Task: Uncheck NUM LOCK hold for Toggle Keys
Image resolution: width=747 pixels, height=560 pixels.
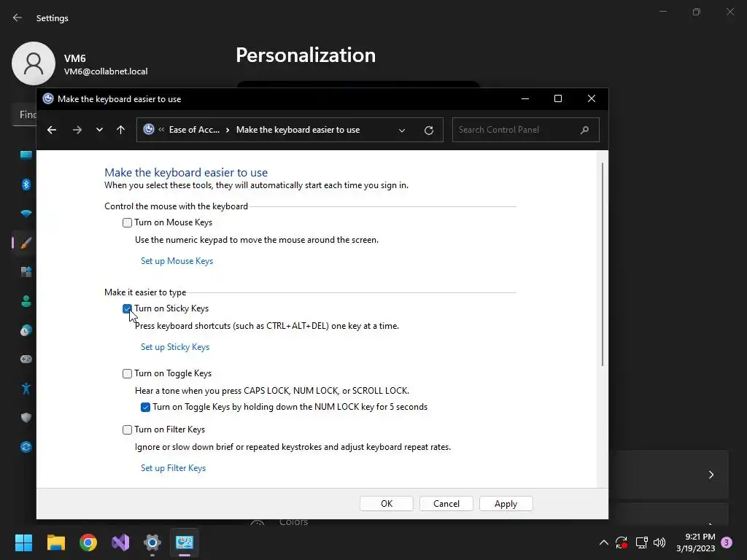Action: pyautogui.click(x=145, y=407)
